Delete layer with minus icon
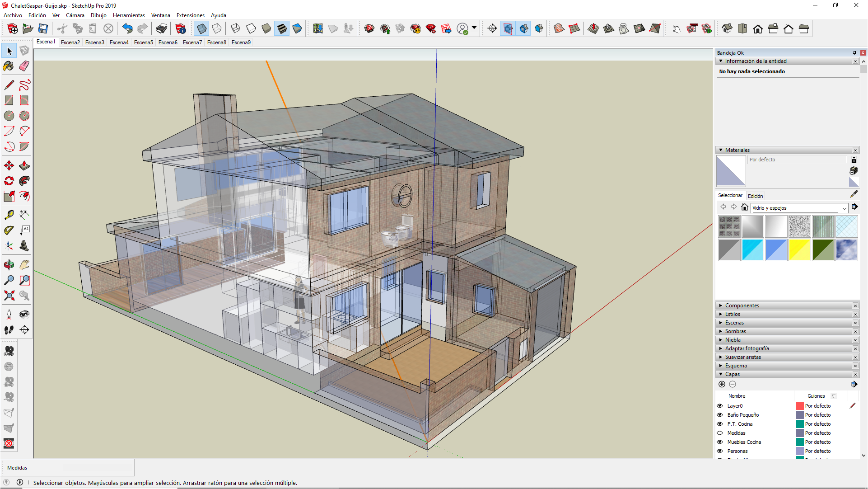This screenshot has width=868, height=489. point(733,384)
